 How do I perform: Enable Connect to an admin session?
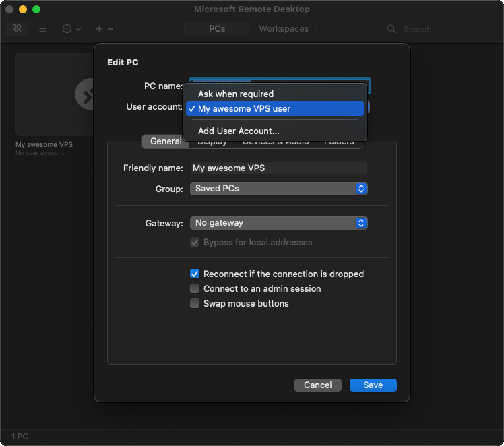click(x=195, y=288)
